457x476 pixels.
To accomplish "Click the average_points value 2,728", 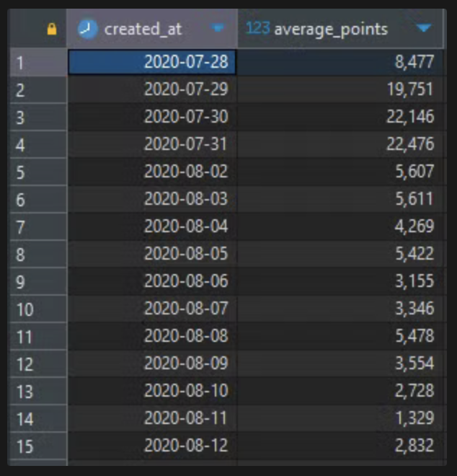I will pos(340,390).
